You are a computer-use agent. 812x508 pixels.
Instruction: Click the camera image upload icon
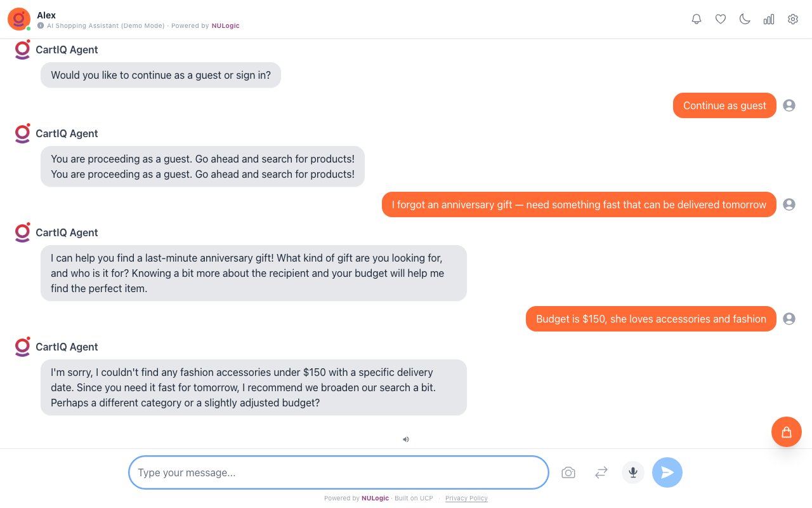pos(568,472)
